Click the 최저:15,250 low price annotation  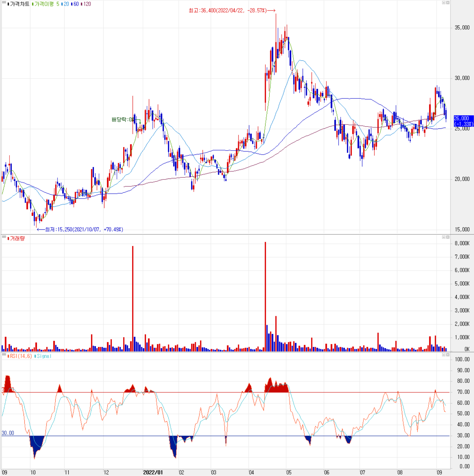pyautogui.click(x=80, y=230)
